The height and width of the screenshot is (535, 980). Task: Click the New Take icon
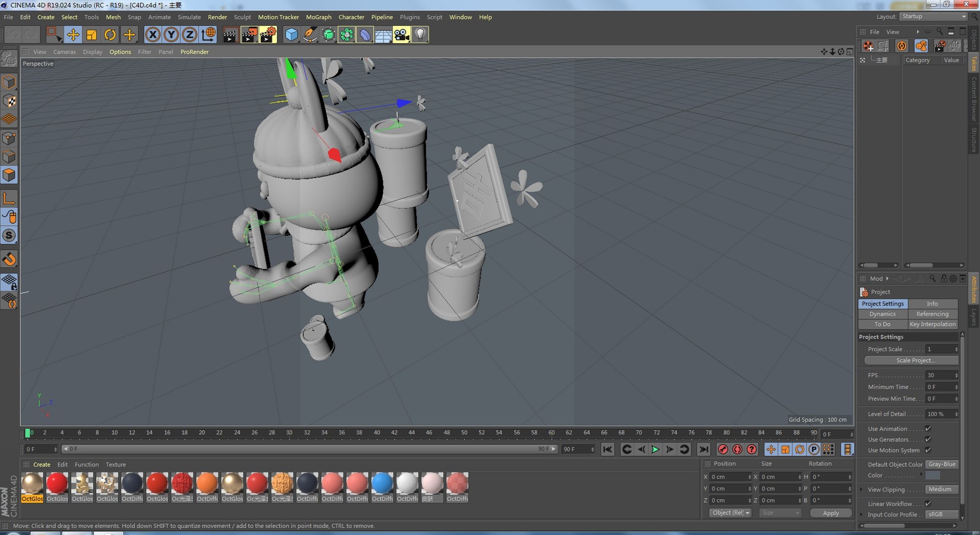pyautogui.click(x=868, y=46)
